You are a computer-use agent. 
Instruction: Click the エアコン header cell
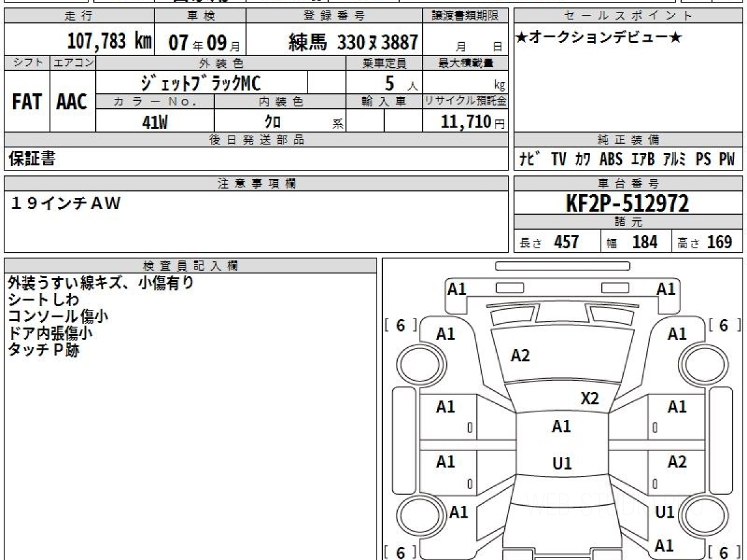pos(73,62)
